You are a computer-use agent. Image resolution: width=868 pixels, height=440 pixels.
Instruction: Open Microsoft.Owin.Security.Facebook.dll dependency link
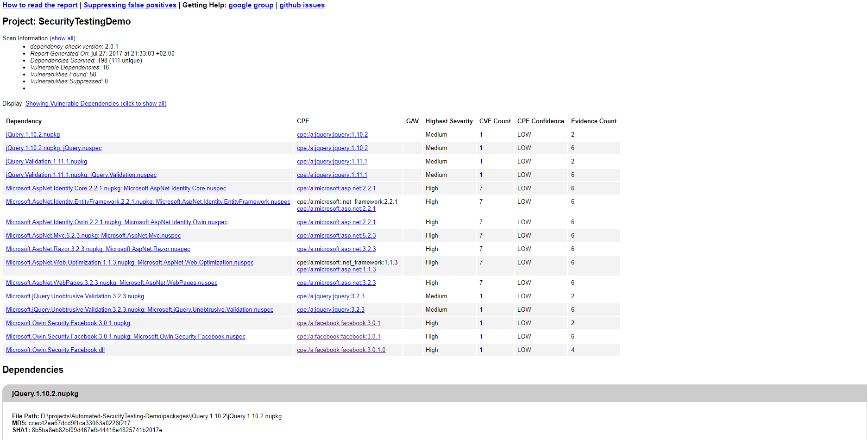55,350
